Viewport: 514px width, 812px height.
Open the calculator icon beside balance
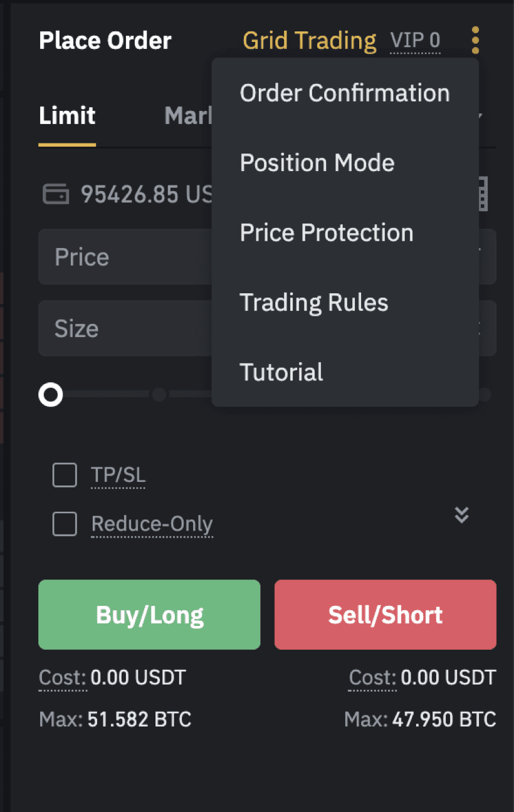pos(483,194)
